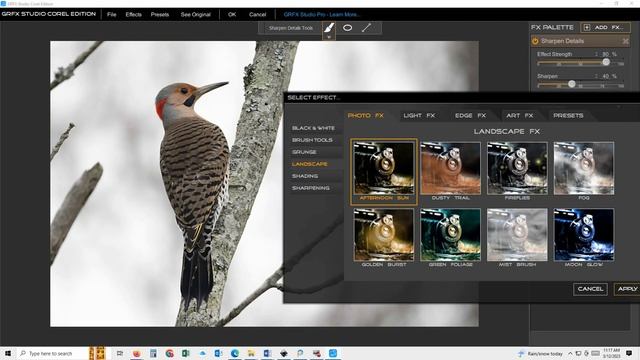This screenshot has height=360, width=640.
Task: Switch to the Edge FX tab
Action: point(471,116)
